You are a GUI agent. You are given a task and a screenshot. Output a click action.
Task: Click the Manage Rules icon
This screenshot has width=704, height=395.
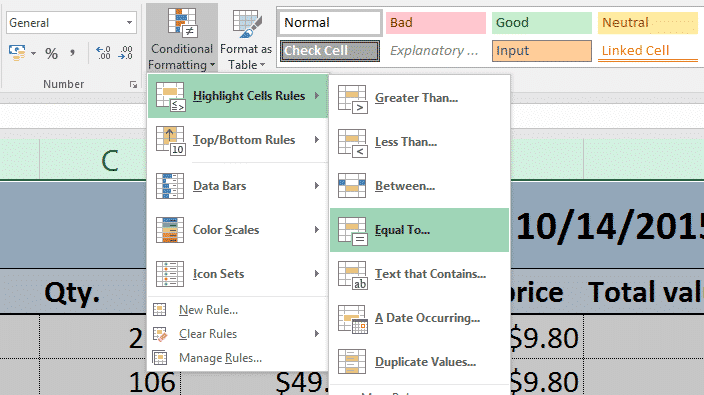(x=160, y=358)
